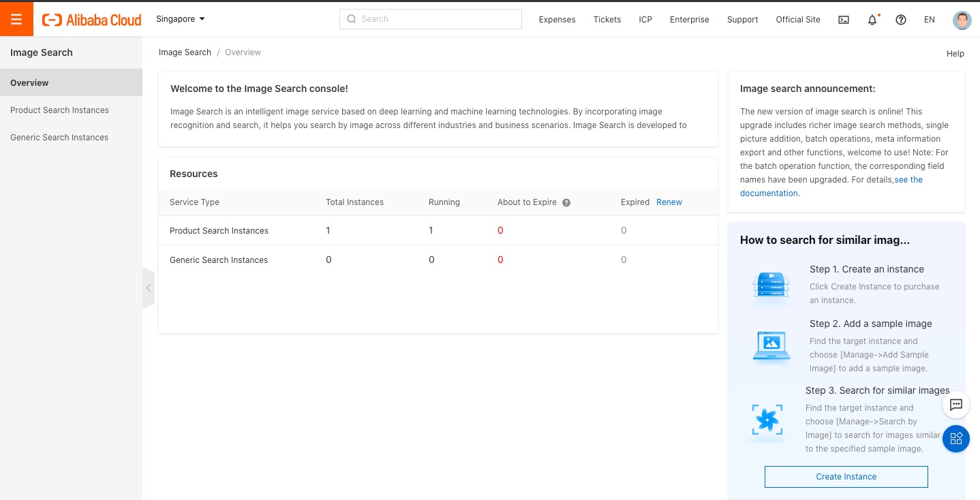
Task: Click the Product Search Instances table row label
Action: coord(219,231)
